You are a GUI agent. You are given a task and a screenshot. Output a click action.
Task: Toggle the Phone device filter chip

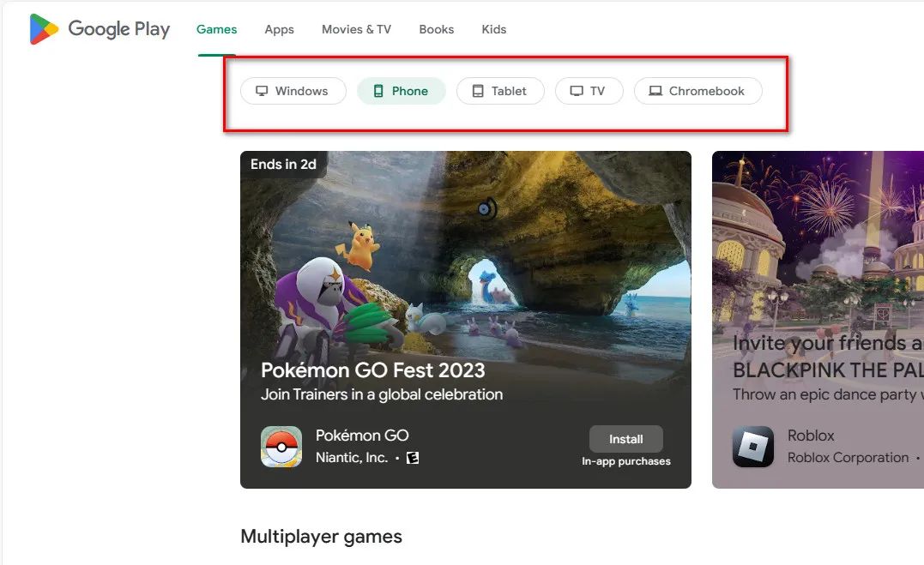coord(402,91)
